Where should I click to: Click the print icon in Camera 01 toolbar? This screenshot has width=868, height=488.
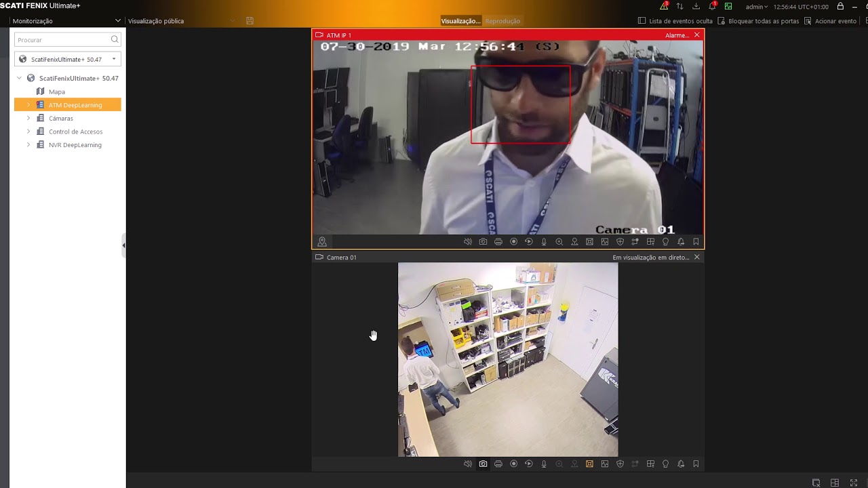coord(498,464)
